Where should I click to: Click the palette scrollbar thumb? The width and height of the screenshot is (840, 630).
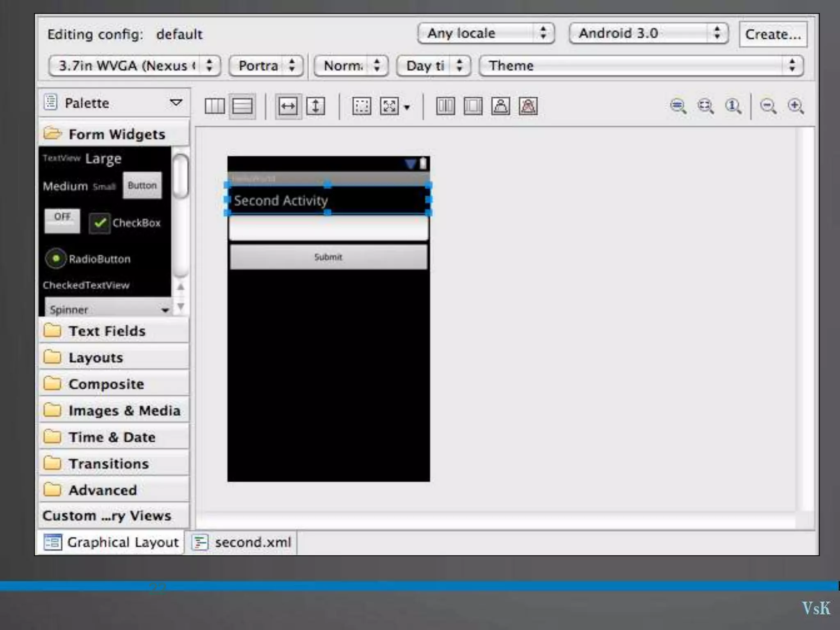(180, 176)
